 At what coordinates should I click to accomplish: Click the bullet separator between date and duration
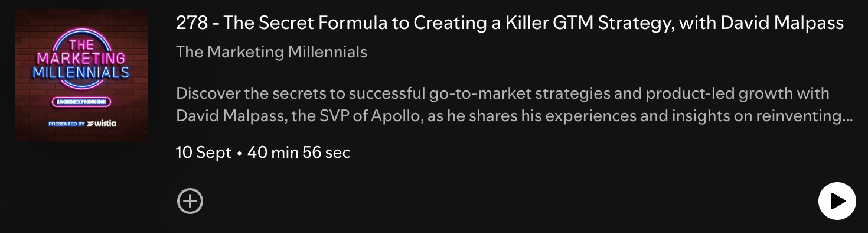239,153
